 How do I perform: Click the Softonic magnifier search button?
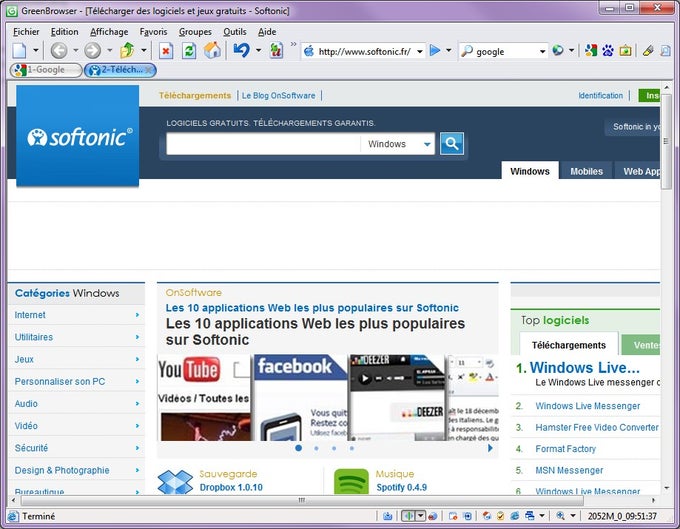coord(452,144)
